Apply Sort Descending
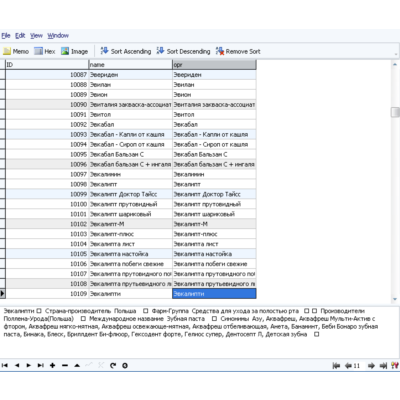Screen dimensions: 400x400 click(x=183, y=51)
